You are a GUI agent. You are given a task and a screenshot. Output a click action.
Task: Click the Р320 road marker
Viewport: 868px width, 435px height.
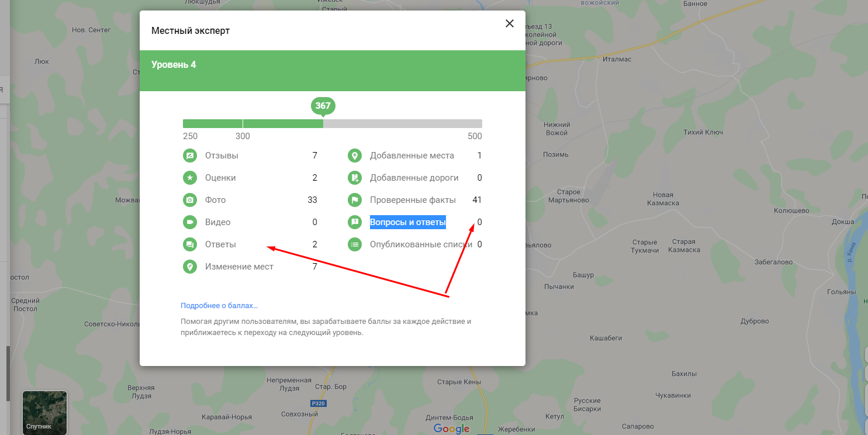pos(318,403)
